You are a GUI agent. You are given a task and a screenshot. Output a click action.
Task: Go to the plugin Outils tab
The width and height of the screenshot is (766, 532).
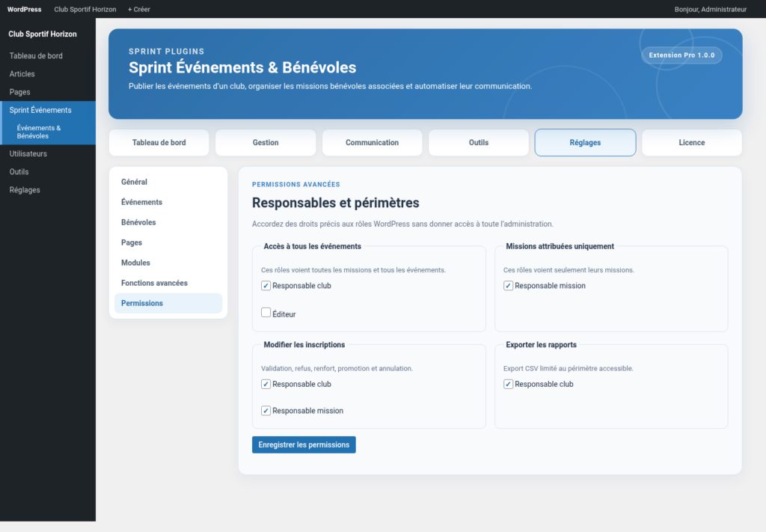pos(479,143)
